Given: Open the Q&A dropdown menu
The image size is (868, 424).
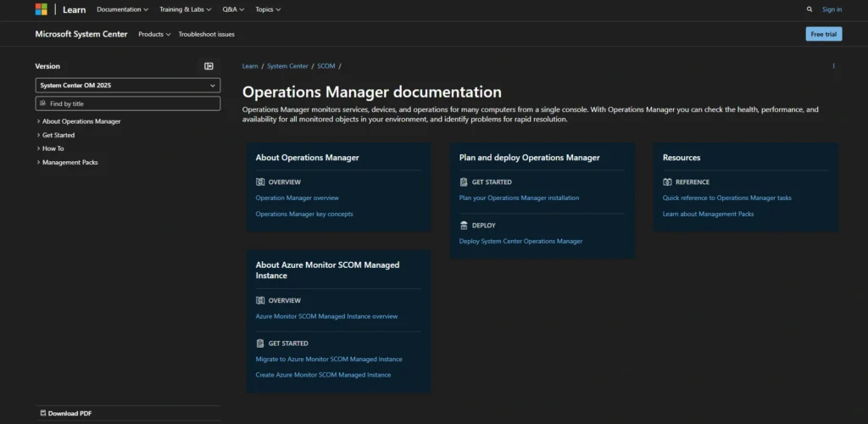Looking at the screenshot, I should [233, 9].
